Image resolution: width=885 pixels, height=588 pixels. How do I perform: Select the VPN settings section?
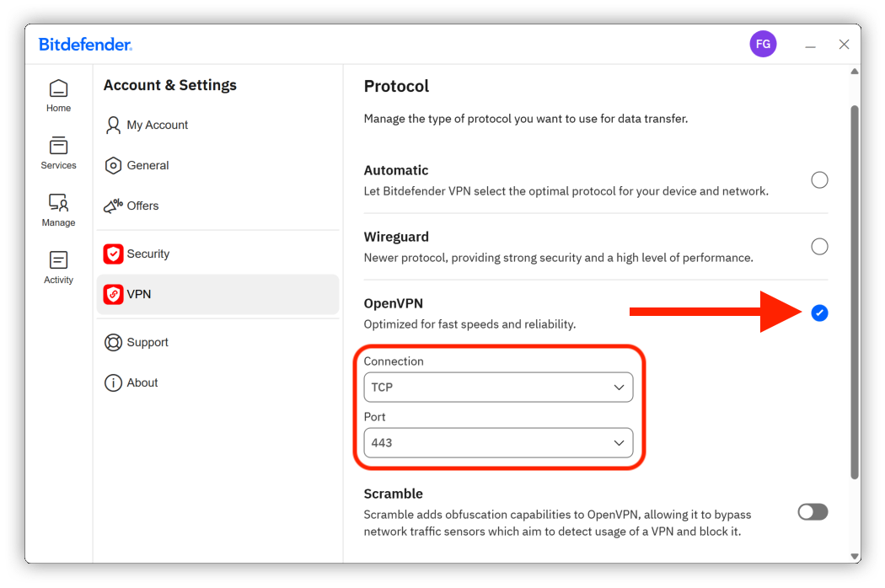pyautogui.click(x=217, y=295)
